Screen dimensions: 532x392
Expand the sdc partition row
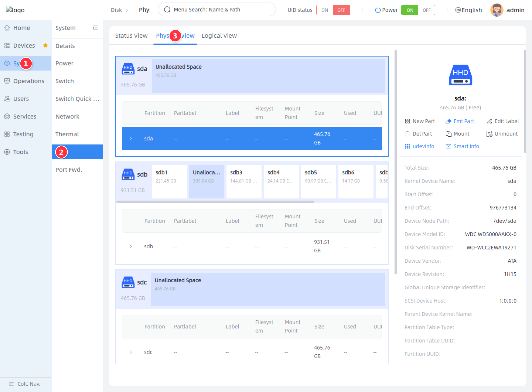[x=131, y=352]
